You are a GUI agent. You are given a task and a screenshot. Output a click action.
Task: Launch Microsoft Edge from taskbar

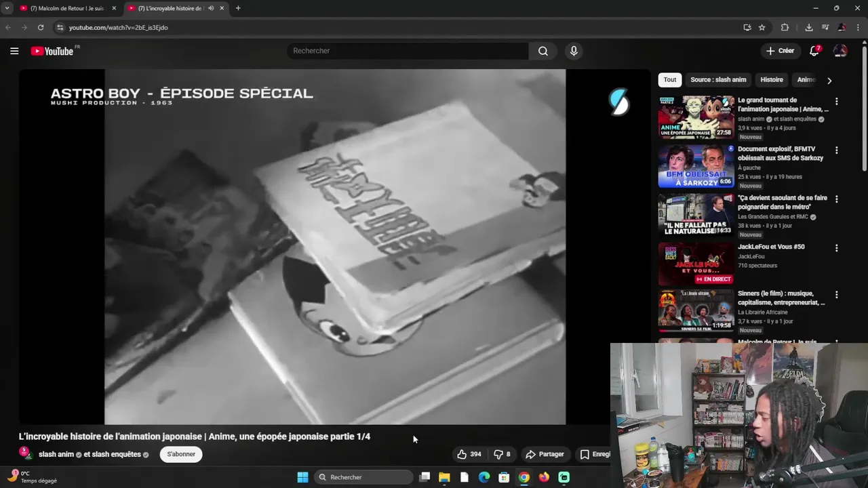[x=484, y=477]
